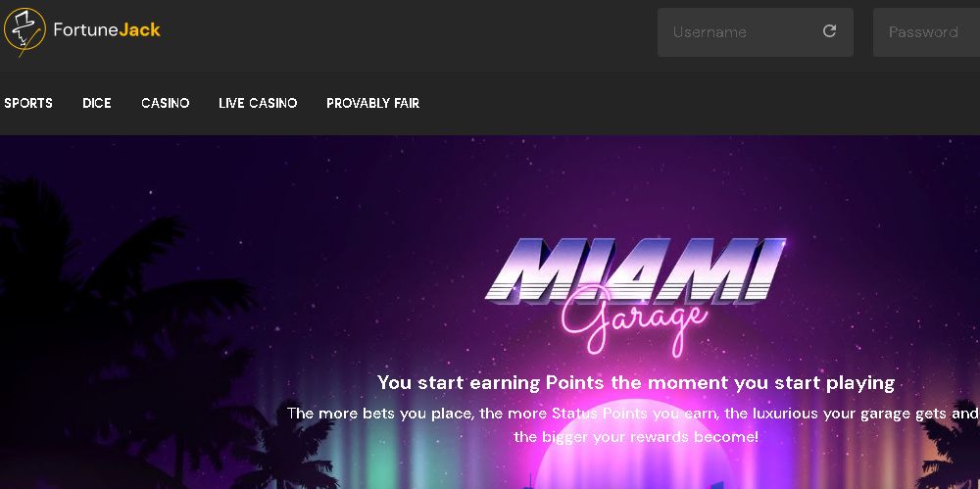The height and width of the screenshot is (489, 980).
Task: Click the refresh icon in Username field
Action: [x=829, y=31]
